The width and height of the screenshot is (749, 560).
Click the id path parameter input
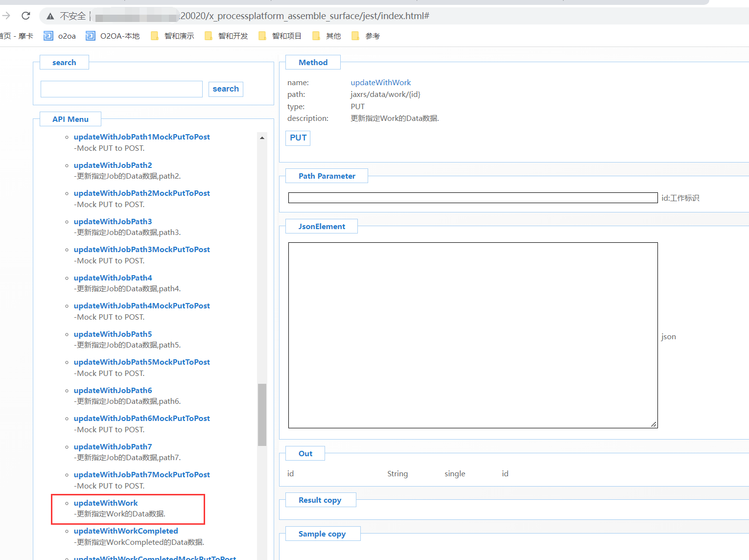click(x=472, y=198)
